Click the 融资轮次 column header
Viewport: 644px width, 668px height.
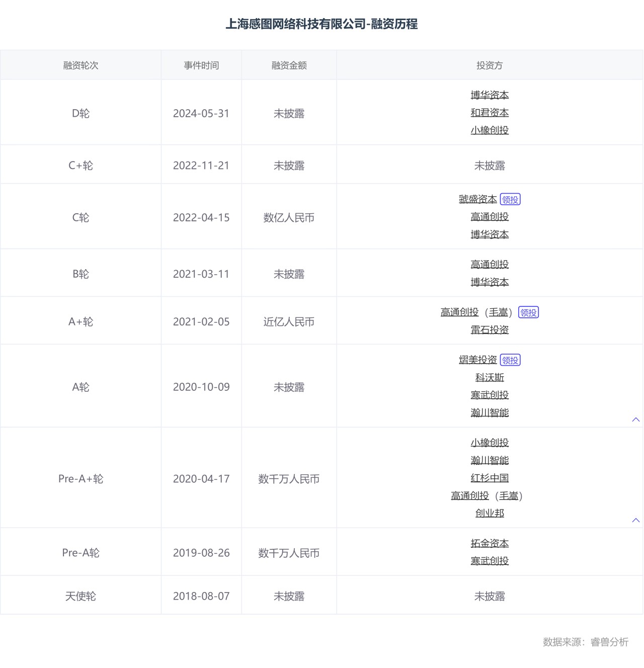coord(80,65)
